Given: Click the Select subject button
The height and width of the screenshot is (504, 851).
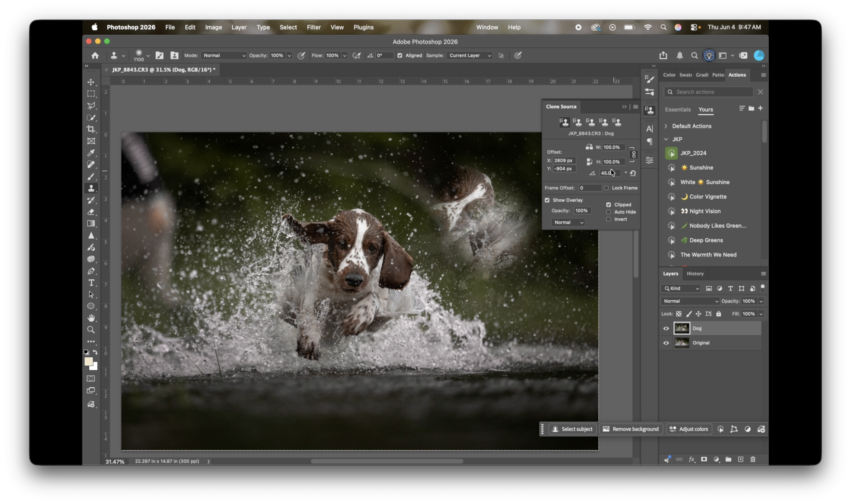Looking at the screenshot, I should pyautogui.click(x=572, y=429).
